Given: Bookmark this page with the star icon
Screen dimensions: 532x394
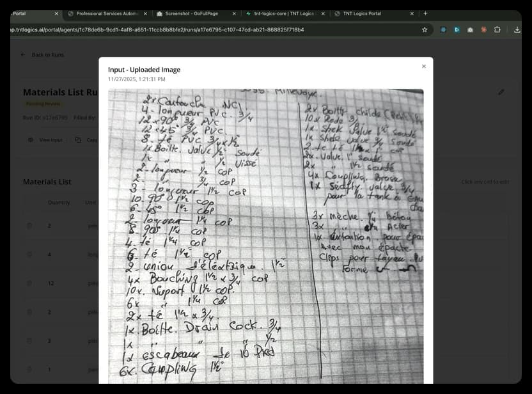Looking at the screenshot, I should coord(425,29).
